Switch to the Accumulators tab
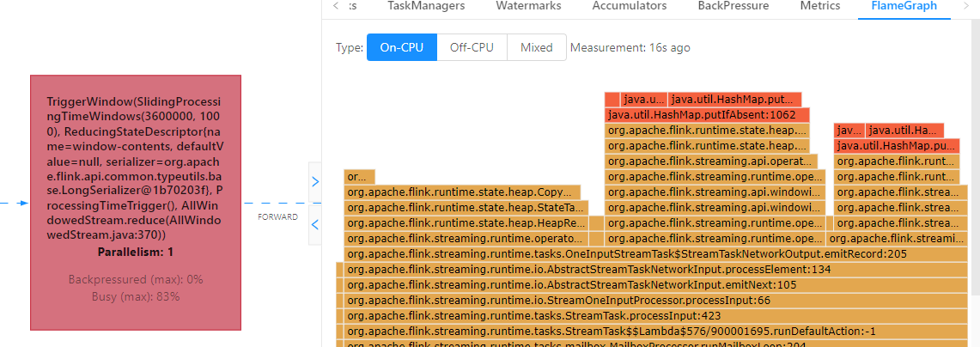Screen dimensions: 980x347 (629, 6)
